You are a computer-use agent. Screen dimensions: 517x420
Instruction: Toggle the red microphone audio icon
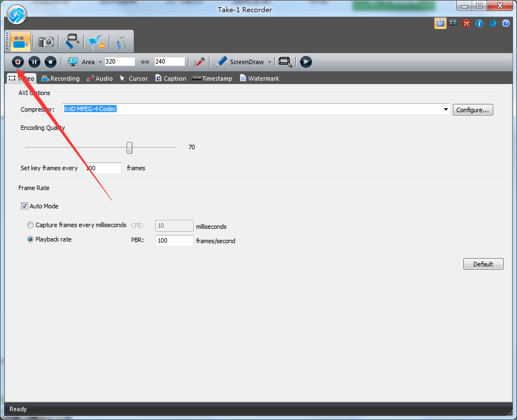point(199,61)
